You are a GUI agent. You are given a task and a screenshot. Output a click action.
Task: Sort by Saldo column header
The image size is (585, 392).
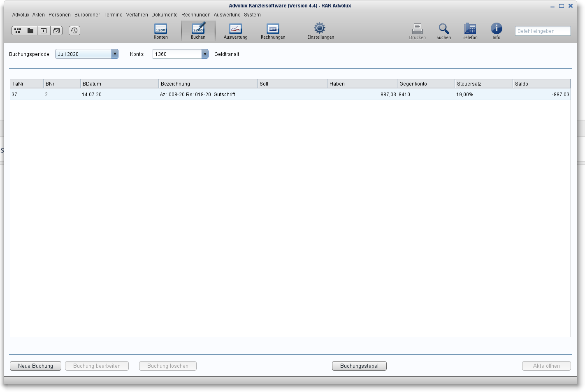542,84
